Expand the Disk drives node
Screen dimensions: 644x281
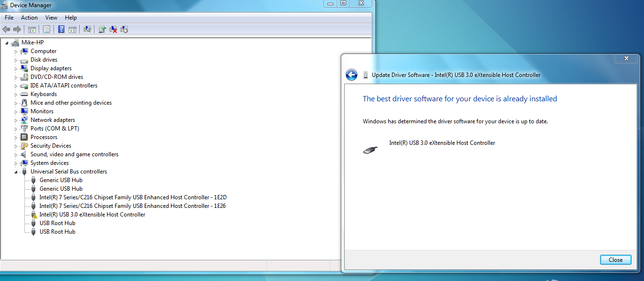pyautogui.click(x=16, y=60)
